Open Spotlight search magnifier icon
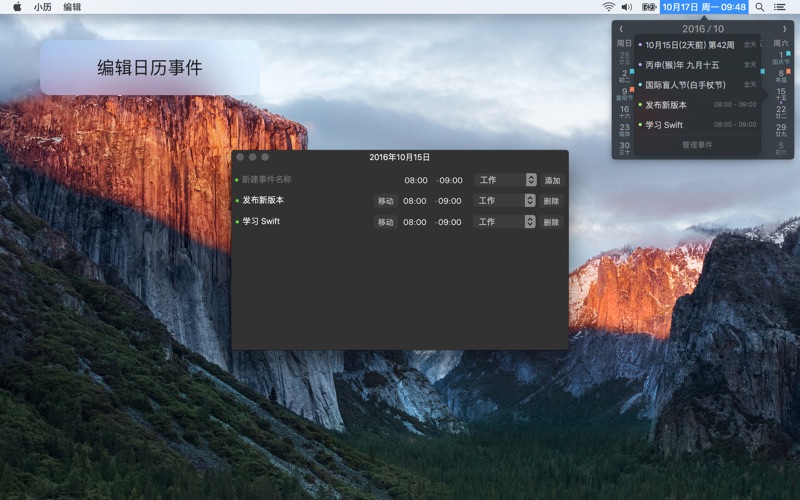 [x=760, y=7]
